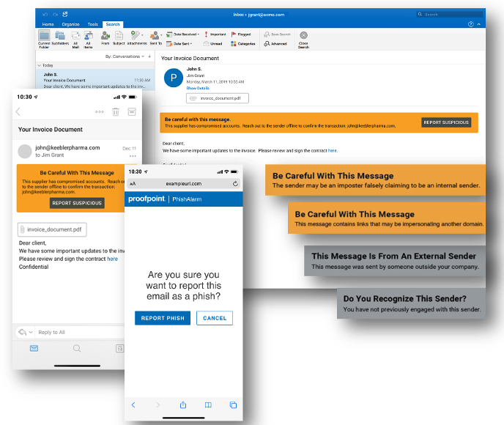Filter search by Subject
The width and height of the screenshot is (504, 425).
tap(119, 38)
